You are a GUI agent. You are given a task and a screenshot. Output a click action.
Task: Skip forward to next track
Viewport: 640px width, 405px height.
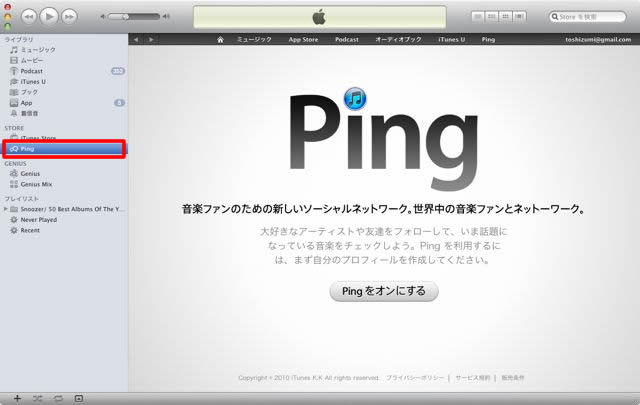69,17
